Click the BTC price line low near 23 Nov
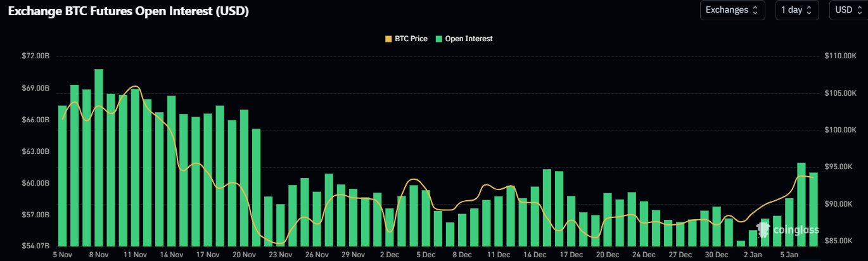Viewport: 868px width, 261px height. tap(279, 243)
